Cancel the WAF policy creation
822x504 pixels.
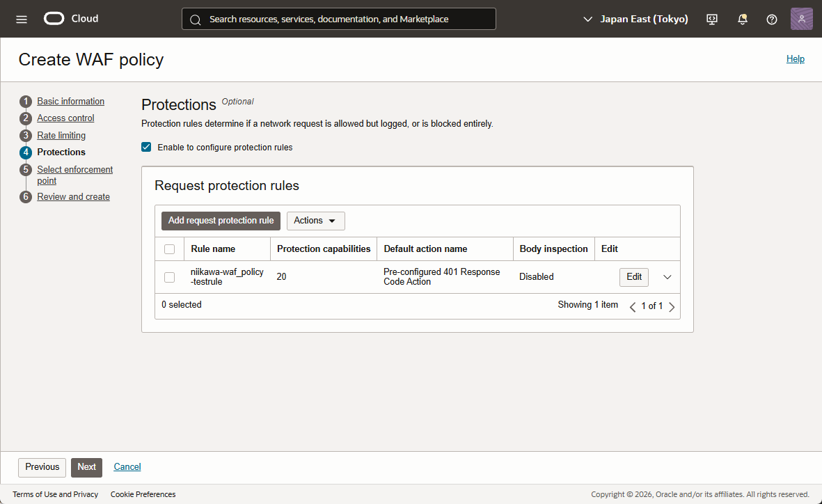tap(127, 467)
